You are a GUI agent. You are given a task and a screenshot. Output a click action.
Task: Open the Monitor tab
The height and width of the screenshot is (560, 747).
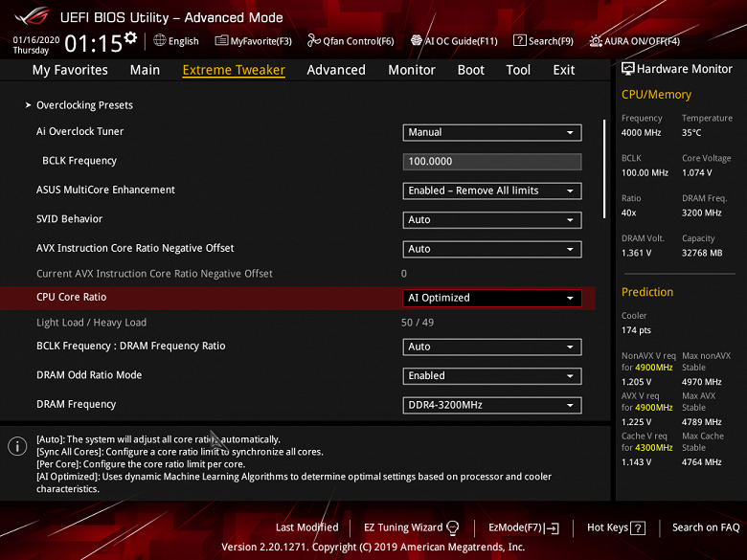click(x=412, y=70)
